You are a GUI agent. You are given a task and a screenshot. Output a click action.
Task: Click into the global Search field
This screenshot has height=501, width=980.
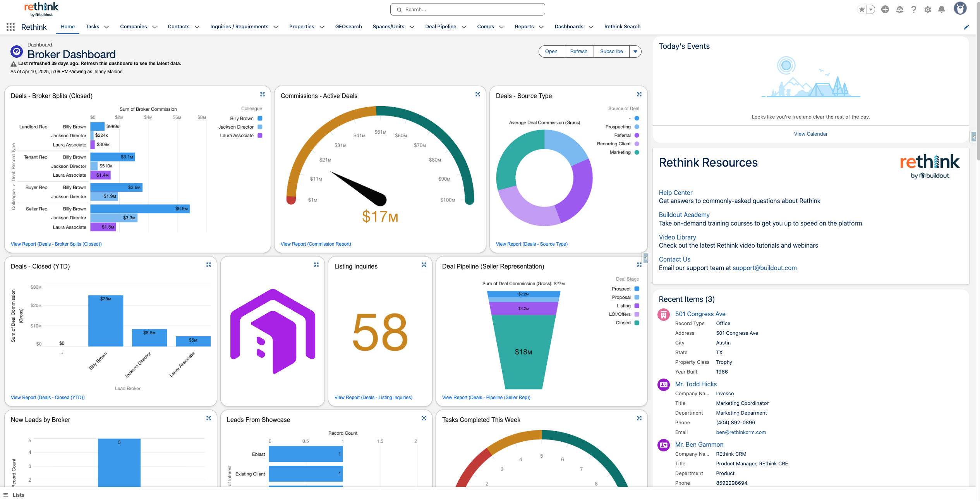click(x=467, y=9)
